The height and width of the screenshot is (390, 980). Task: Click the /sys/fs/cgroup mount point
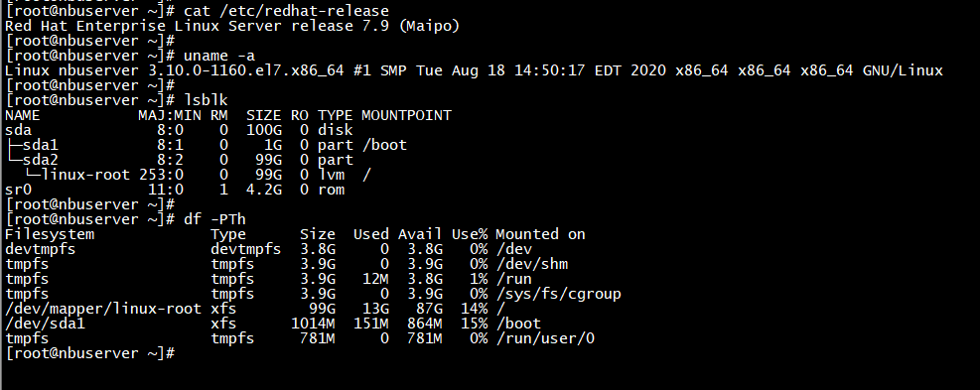[559, 294]
